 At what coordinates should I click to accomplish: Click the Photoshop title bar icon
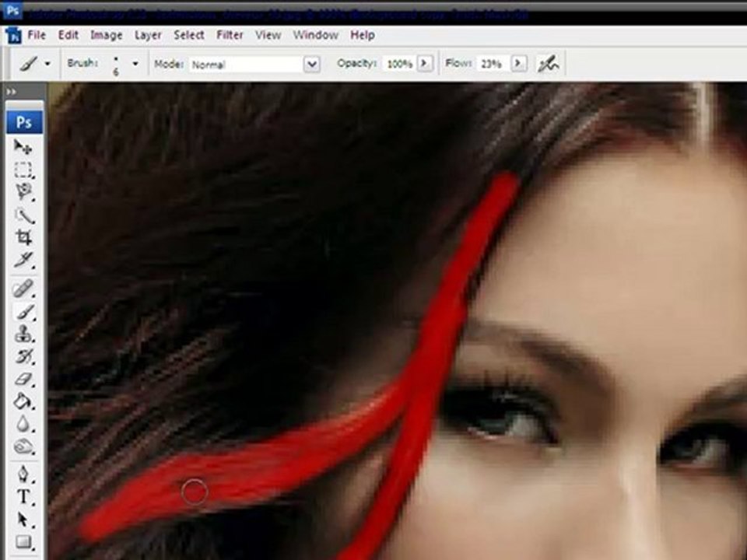tap(12, 9)
